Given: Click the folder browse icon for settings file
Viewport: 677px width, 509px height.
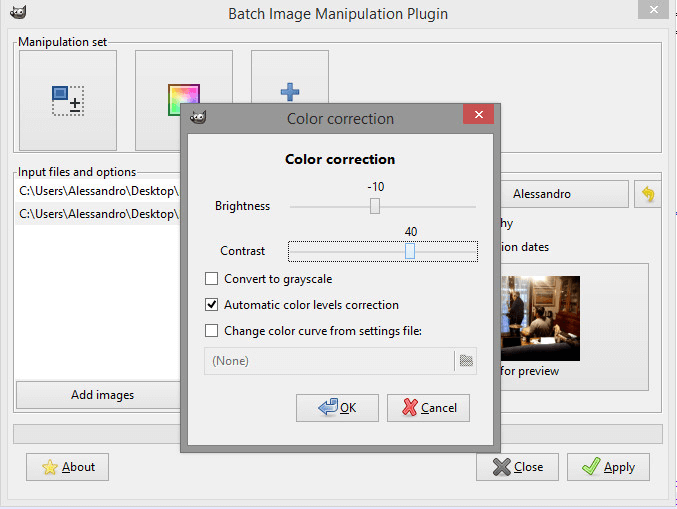Looking at the screenshot, I should pos(466,360).
